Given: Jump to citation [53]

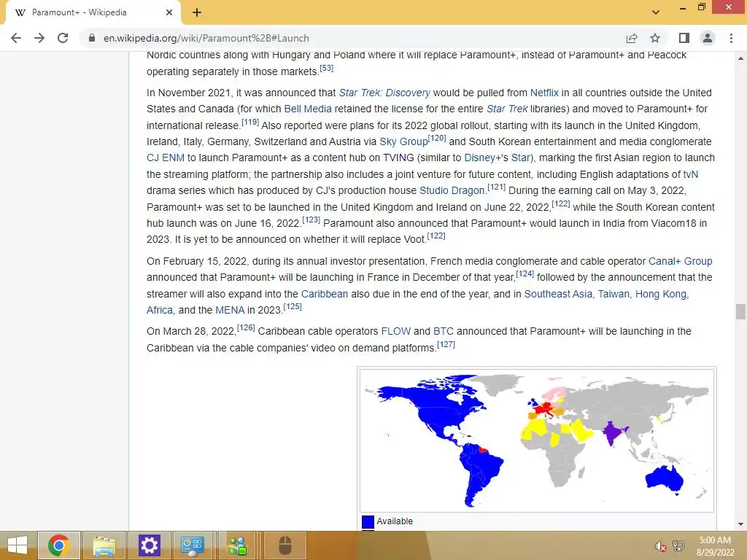Looking at the screenshot, I should [x=326, y=68].
